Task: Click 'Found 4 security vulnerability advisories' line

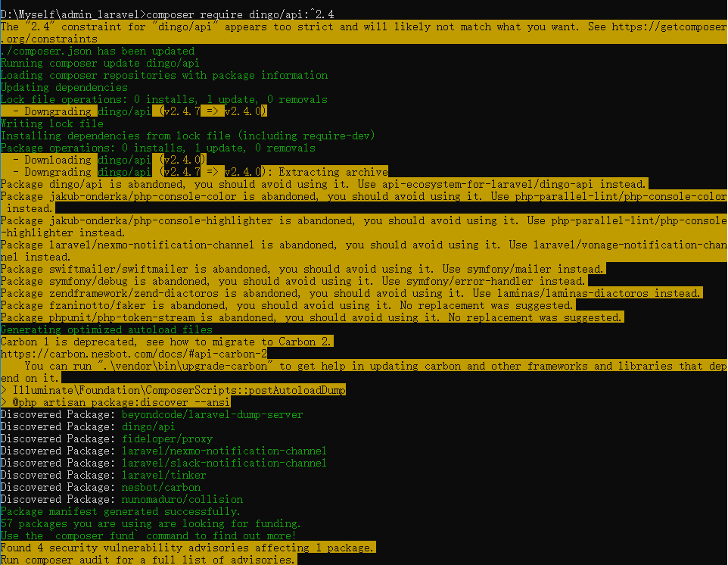Action: pyautogui.click(x=188, y=546)
